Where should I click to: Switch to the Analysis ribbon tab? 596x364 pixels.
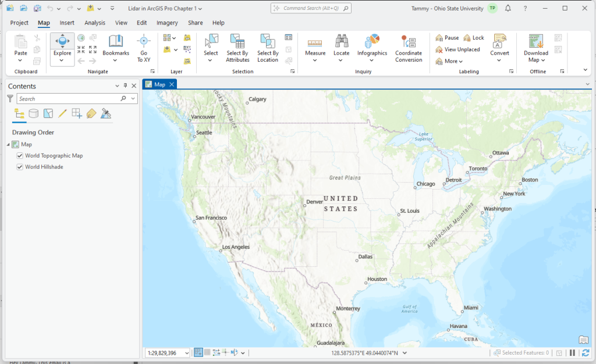[x=95, y=23]
